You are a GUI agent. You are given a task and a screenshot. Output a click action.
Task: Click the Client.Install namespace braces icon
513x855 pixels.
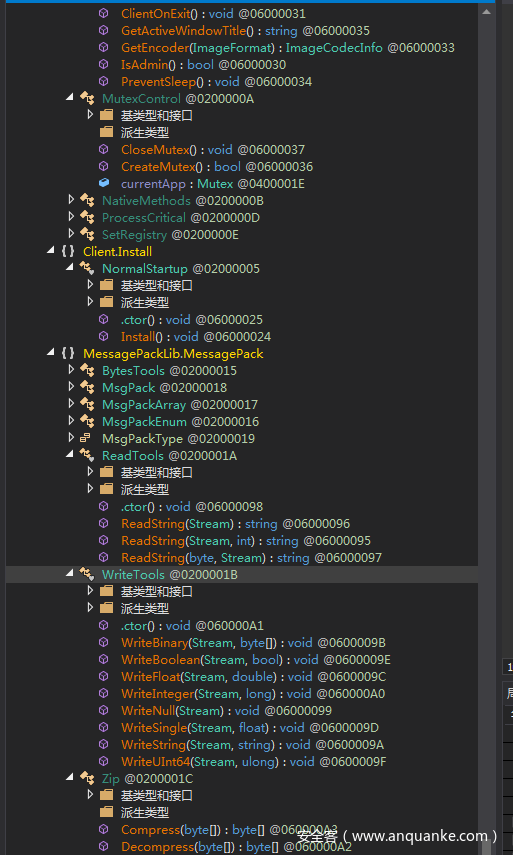click(x=68, y=252)
